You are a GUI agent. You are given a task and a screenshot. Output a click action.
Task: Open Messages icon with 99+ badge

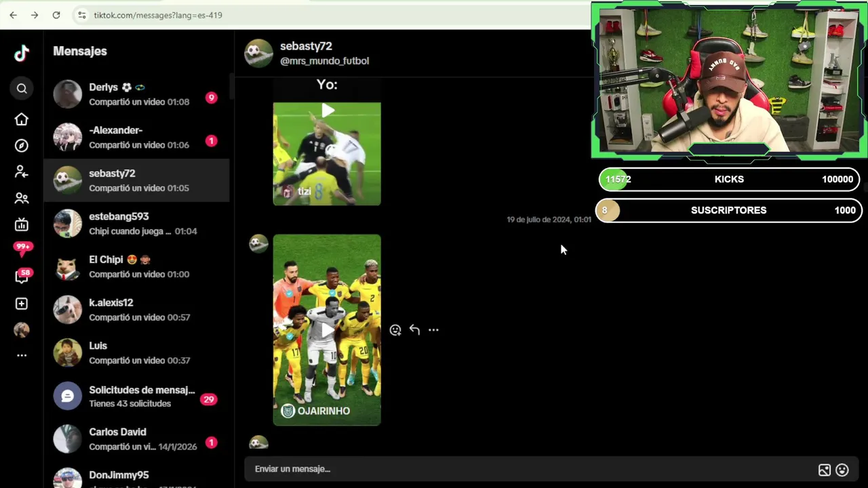(x=22, y=249)
